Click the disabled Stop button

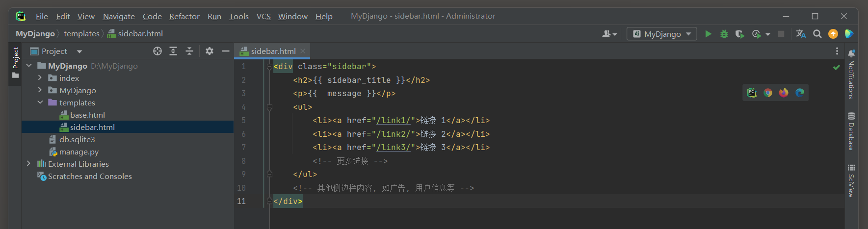pos(781,34)
